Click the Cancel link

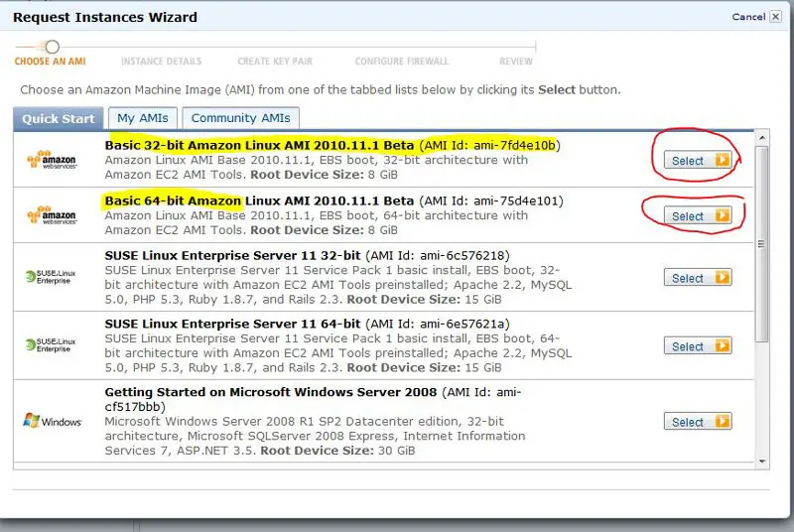pos(748,17)
